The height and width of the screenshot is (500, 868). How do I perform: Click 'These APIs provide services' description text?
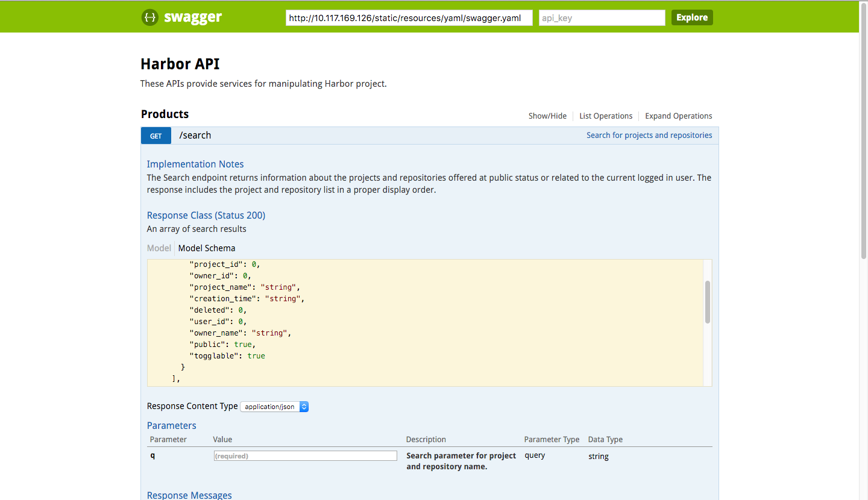263,84
